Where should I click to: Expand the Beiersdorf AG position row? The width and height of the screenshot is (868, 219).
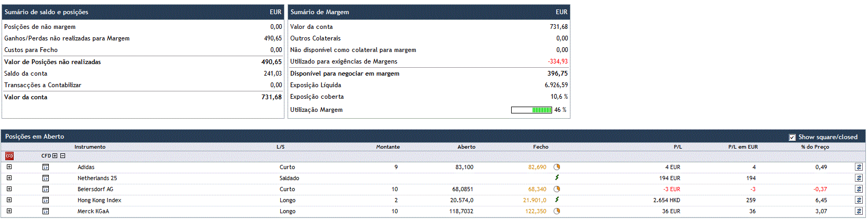pyautogui.click(x=9, y=189)
